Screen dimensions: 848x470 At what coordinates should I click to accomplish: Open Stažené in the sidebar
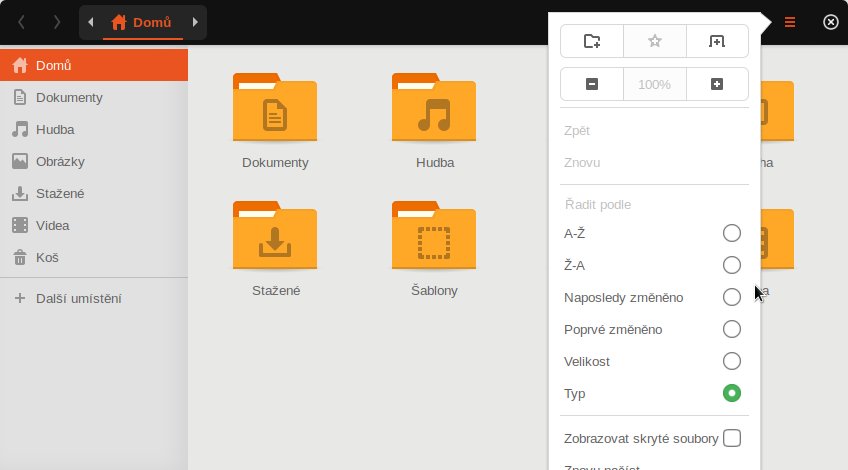tap(94, 193)
